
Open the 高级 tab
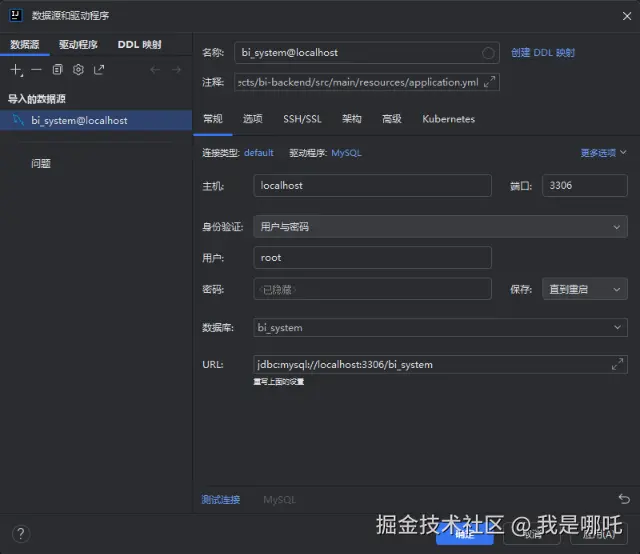pyautogui.click(x=391, y=119)
